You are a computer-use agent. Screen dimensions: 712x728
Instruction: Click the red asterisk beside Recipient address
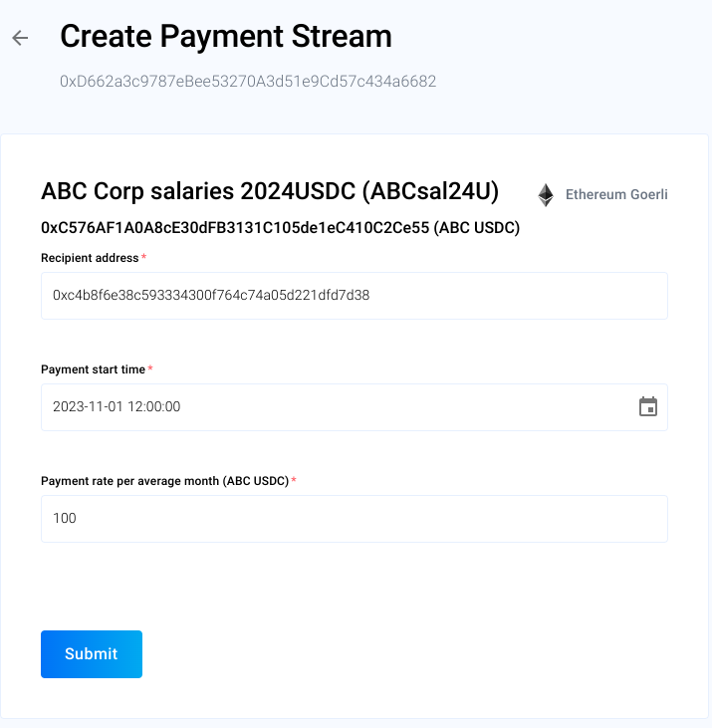coord(144,258)
